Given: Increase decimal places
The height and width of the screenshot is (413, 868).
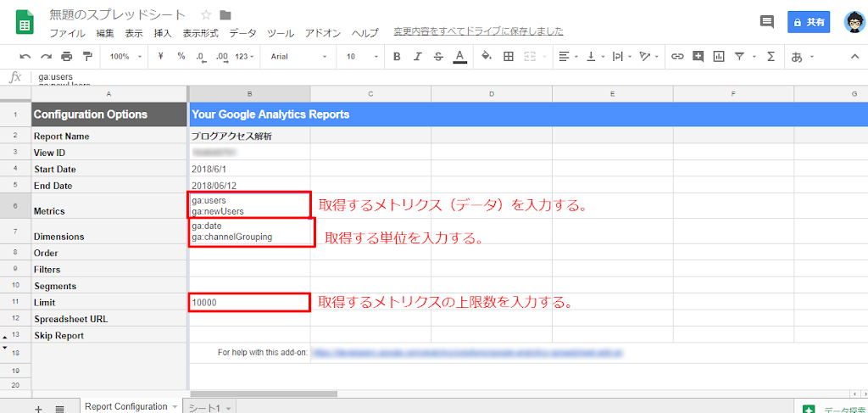Looking at the screenshot, I should click(x=222, y=57).
